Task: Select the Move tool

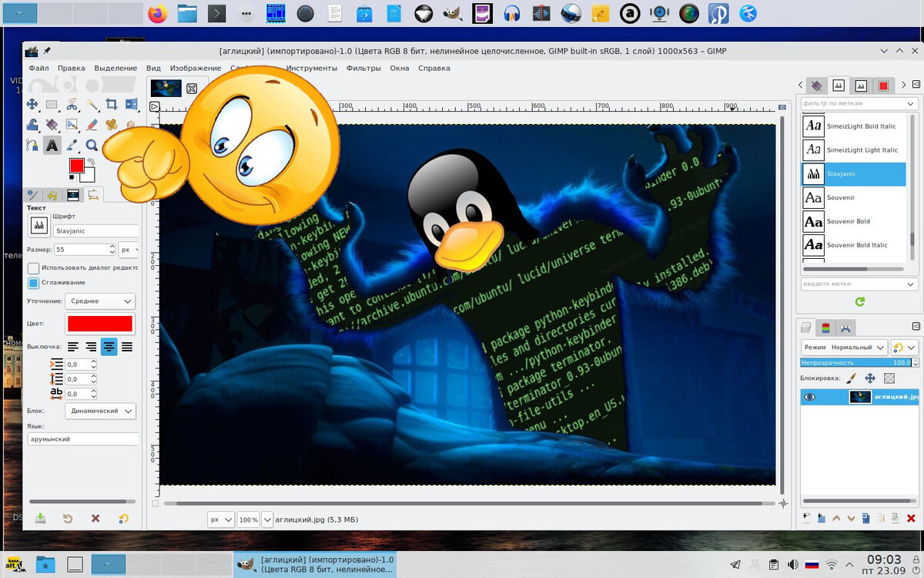Action: [x=32, y=104]
